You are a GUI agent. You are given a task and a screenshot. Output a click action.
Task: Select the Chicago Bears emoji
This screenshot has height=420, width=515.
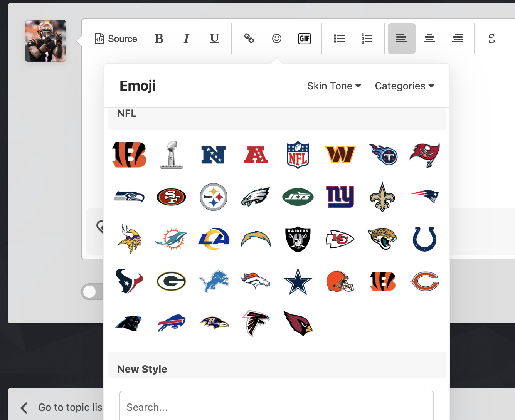click(x=424, y=281)
